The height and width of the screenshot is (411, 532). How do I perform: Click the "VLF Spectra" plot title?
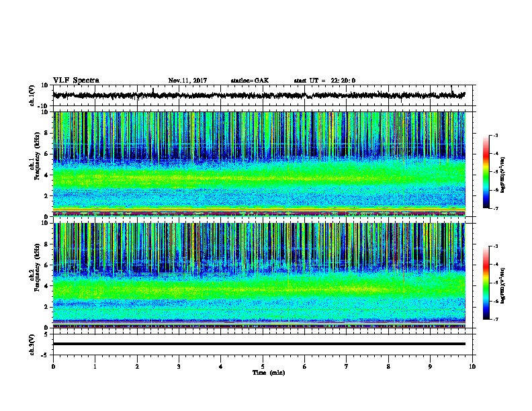click(76, 80)
